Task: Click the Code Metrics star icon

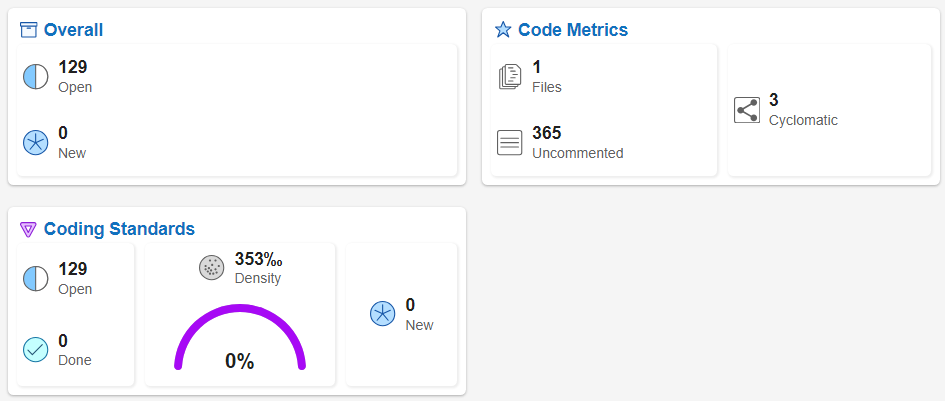Action: click(503, 30)
